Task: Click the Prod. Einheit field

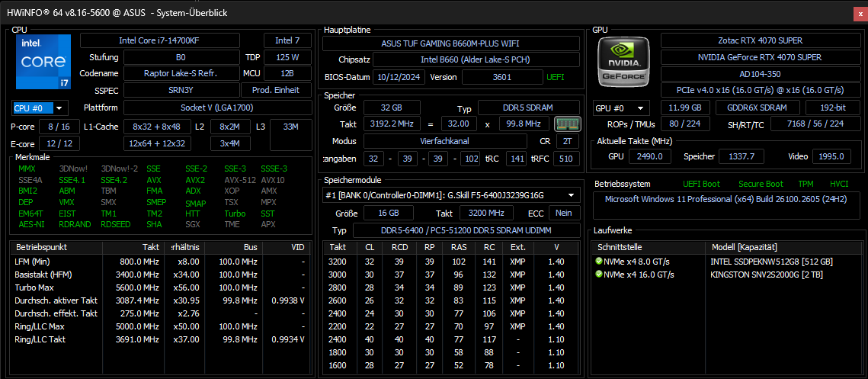Action: 276,90
